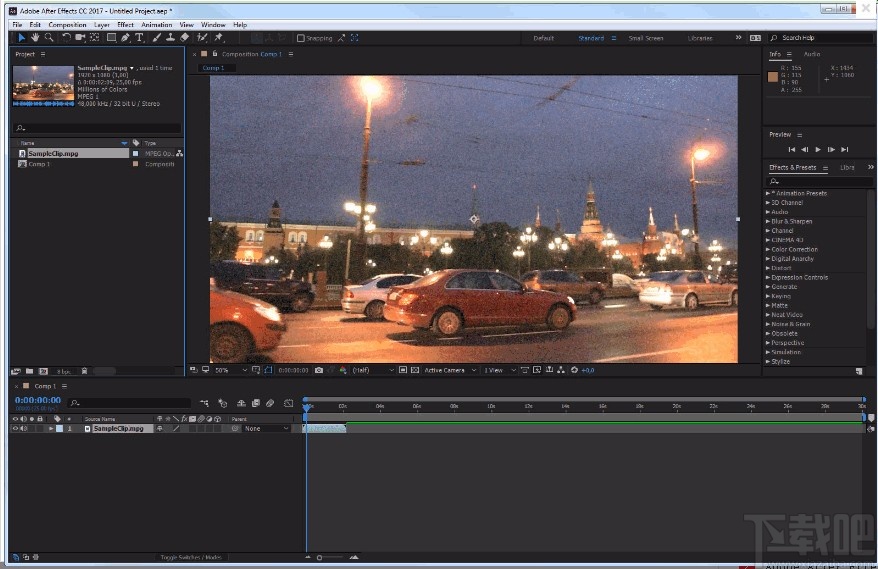Toggle Fast Previews option in viewer
The height and width of the screenshot is (569, 878).
coord(537,370)
